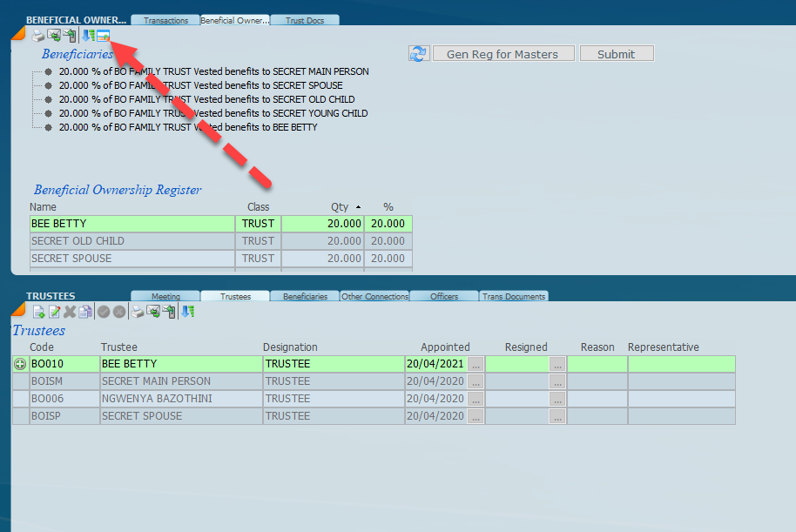Sort the register by the Qty column header
The height and width of the screenshot is (532, 796).
point(340,207)
